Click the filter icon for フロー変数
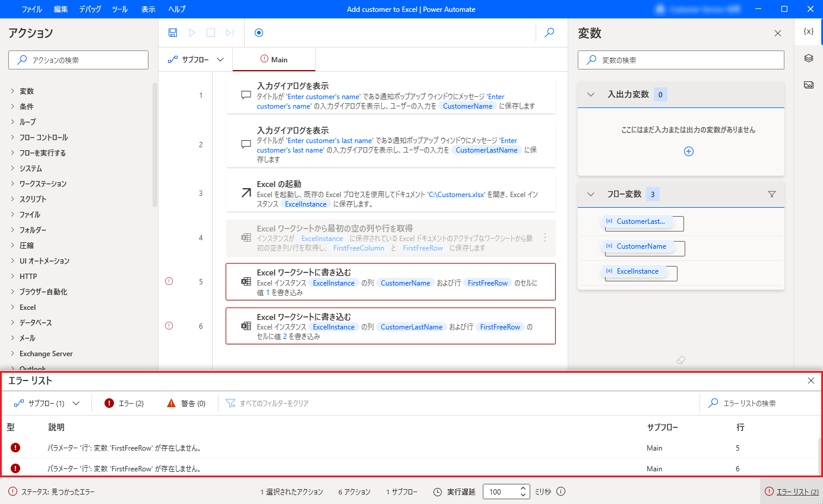The width and height of the screenshot is (823, 504). (x=772, y=194)
